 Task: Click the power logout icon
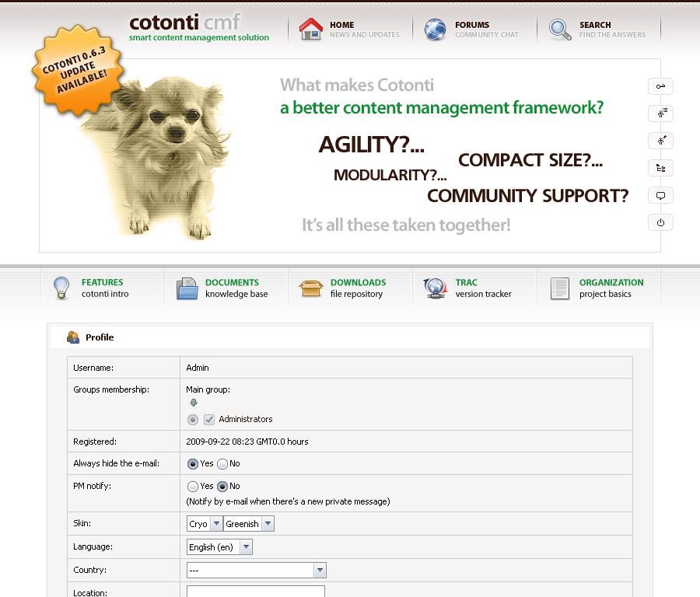[x=660, y=222]
